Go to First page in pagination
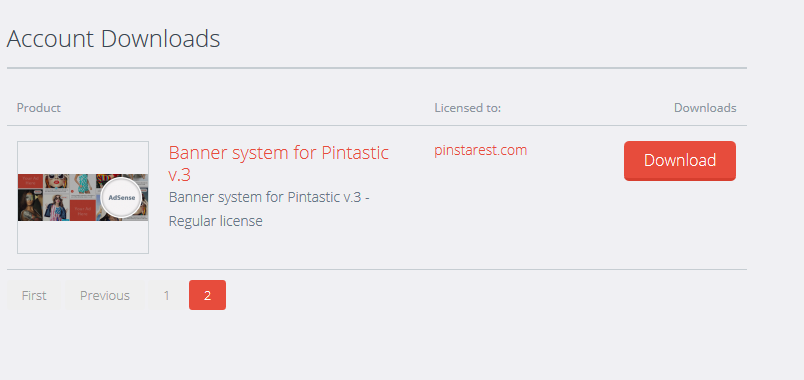804x380 pixels. 34,295
